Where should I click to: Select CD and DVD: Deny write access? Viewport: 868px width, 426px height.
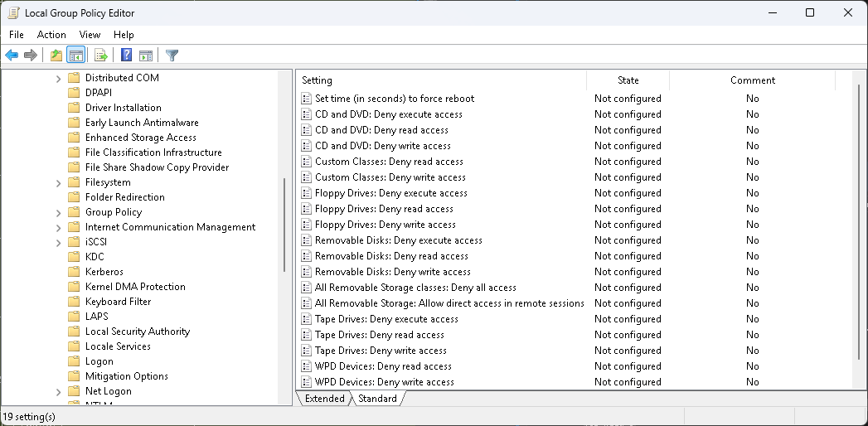click(382, 146)
